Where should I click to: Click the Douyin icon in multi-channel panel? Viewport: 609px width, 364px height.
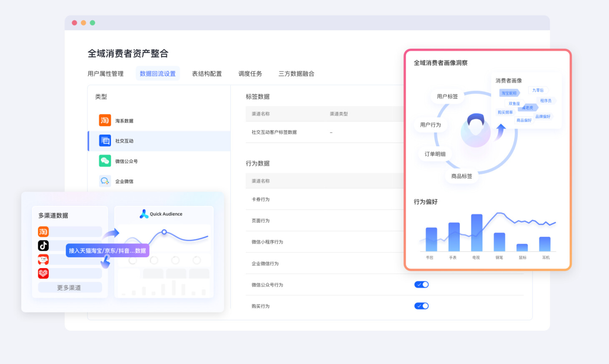(x=43, y=246)
